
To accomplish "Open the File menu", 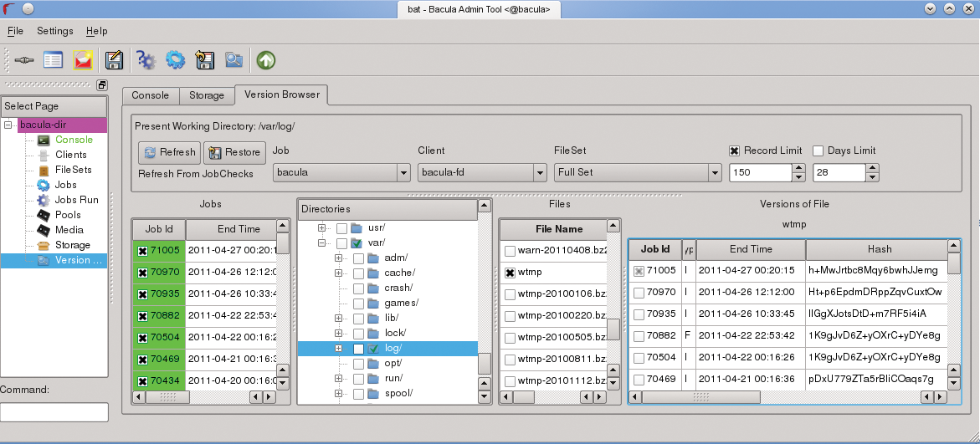I will click(15, 31).
